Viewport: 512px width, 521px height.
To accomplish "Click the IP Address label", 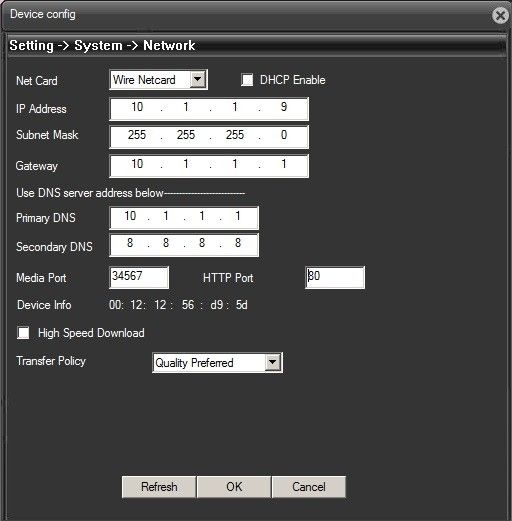I will point(41,109).
